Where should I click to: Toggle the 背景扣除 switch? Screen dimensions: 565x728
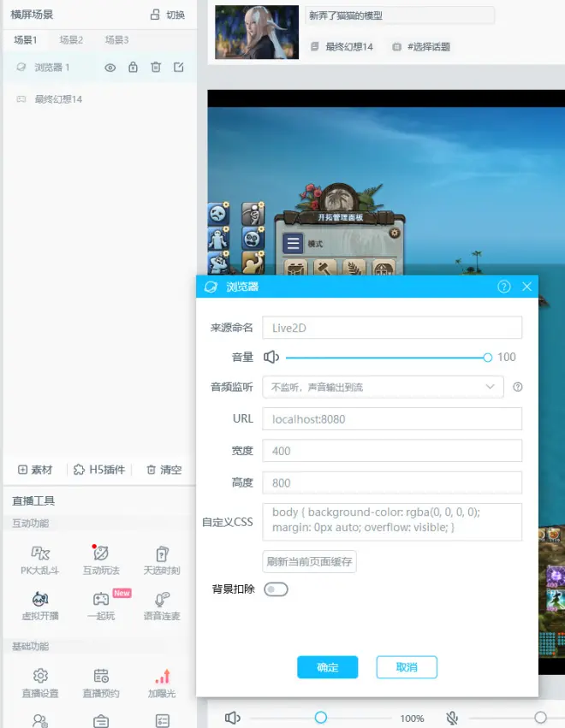[276, 589]
